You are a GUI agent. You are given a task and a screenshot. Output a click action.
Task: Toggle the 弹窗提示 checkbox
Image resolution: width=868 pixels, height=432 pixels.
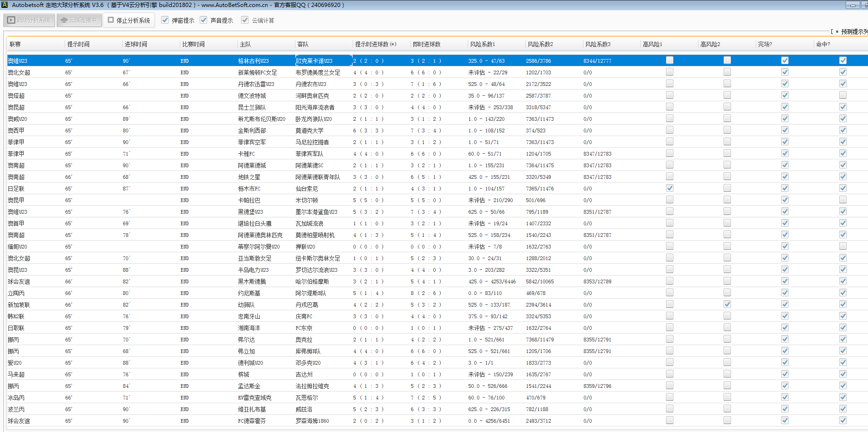(165, 20)
